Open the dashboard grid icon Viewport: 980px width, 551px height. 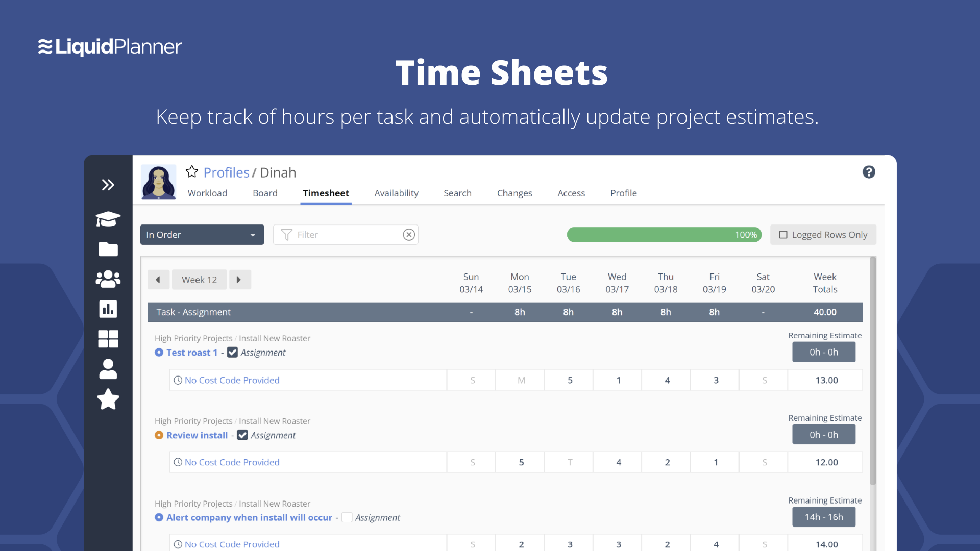click(x=108, y=338)
